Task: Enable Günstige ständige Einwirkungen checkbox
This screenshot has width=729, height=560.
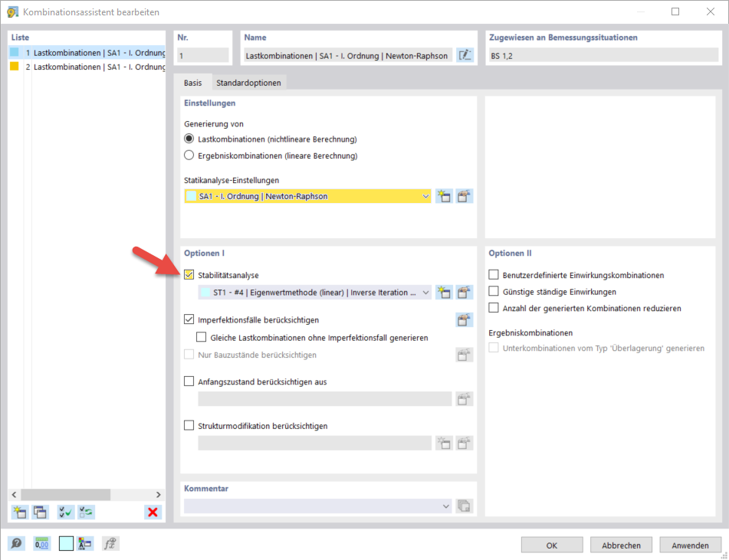Action: (x=494, y=291)
